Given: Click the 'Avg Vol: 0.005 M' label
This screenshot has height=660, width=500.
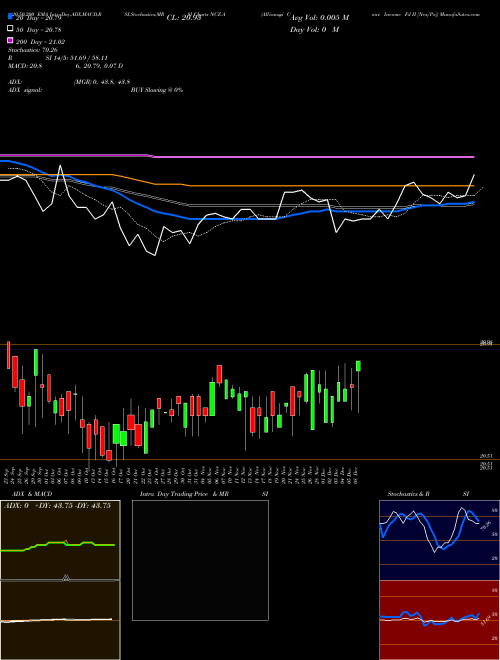Looking at the screenshot, I should pos(320,18).
